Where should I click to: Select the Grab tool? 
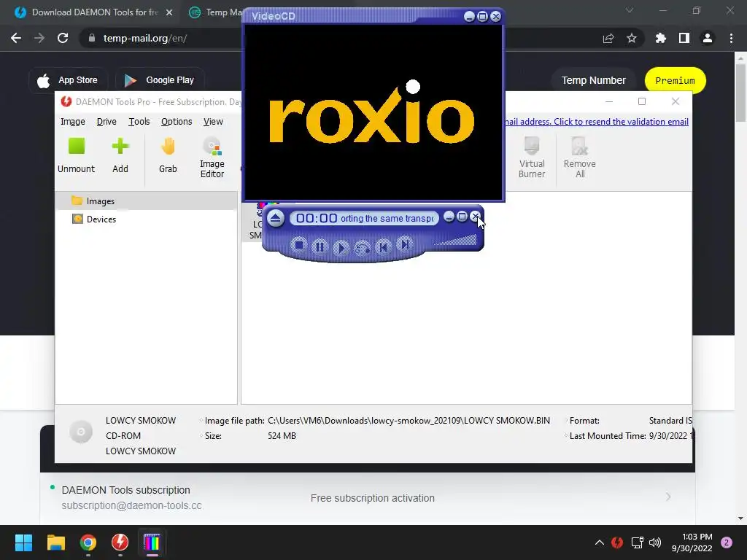[168, 155]
